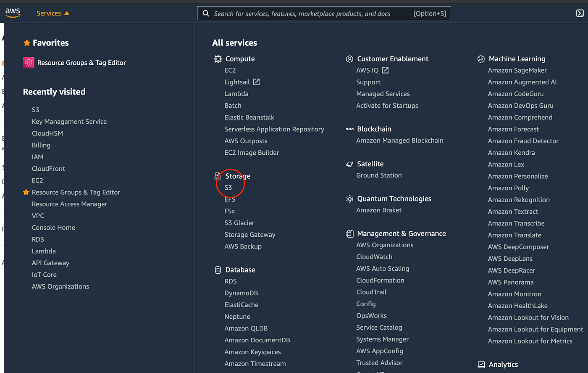
Task: Open CloudWatch service
Action: click(374, 257)
